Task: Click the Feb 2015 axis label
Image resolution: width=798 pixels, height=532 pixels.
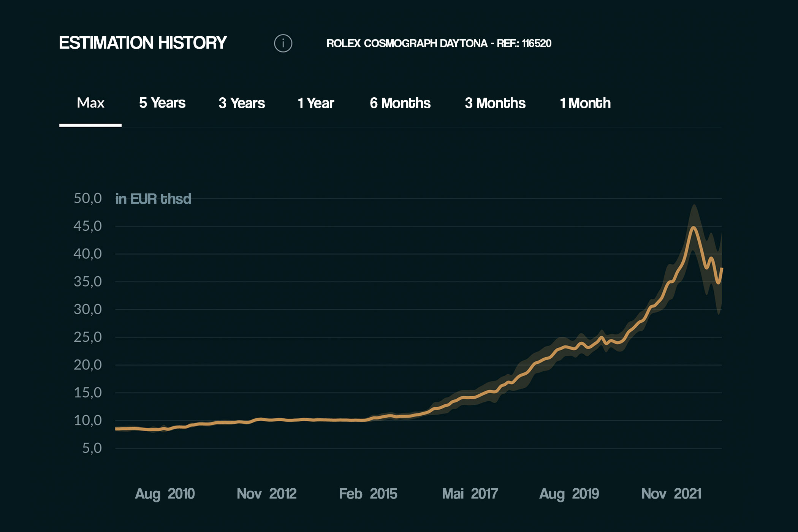Action: pos(368,494)
